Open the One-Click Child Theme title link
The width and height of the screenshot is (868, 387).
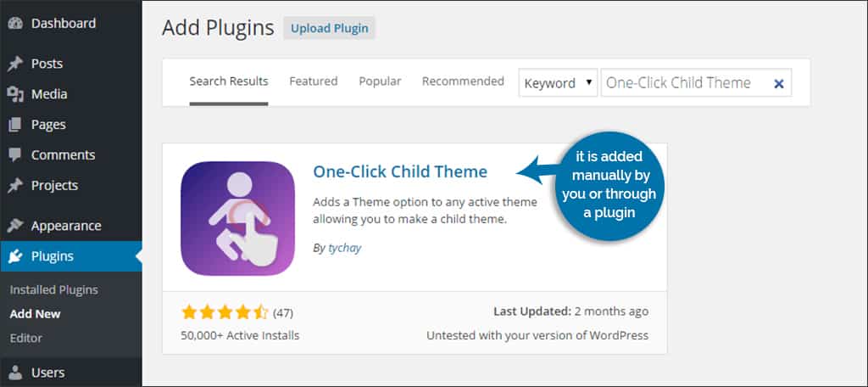coord(400,171)
